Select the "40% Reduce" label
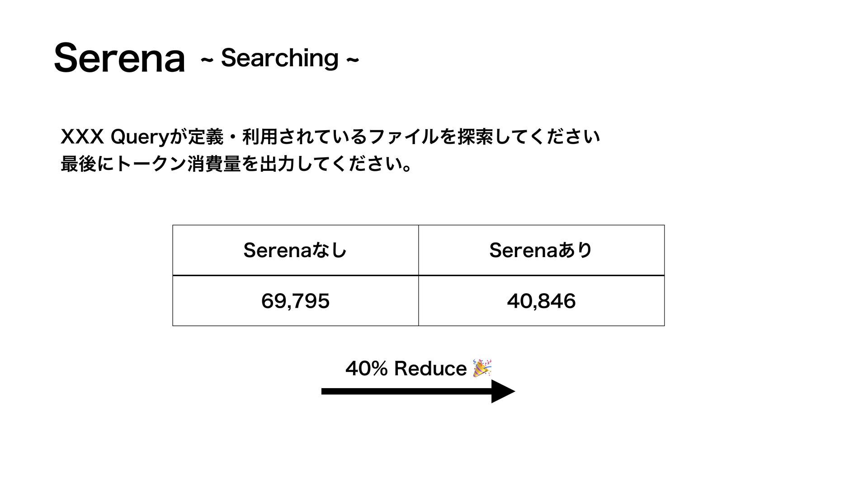 (406, 369)
